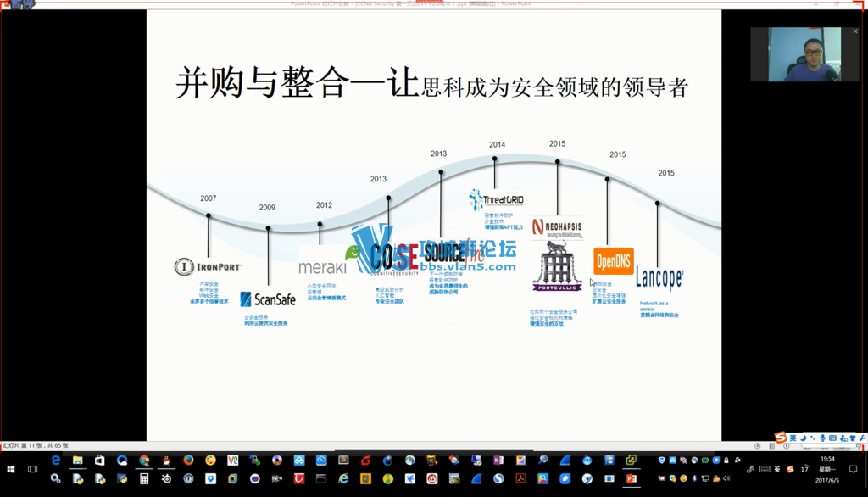The height and width of the screenshot is (497, 868).
Task: Open the slide overview grid button
Action: (771, 445)
